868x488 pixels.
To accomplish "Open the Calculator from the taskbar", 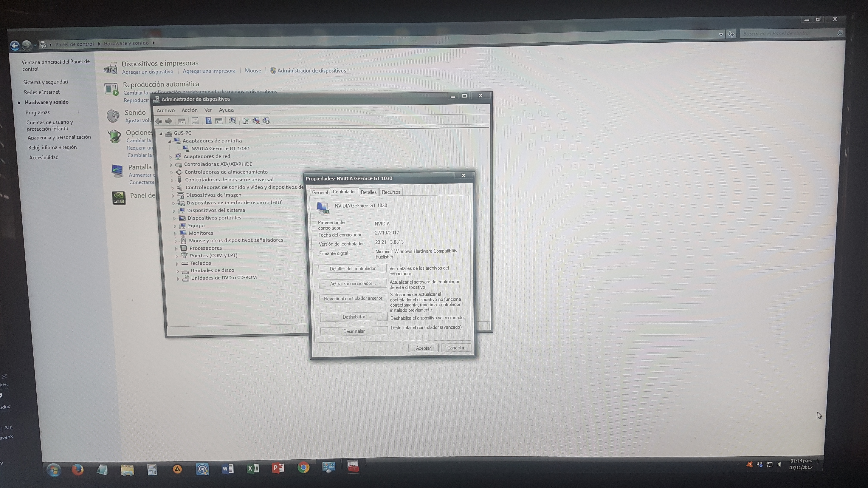I will coord(152,469).
